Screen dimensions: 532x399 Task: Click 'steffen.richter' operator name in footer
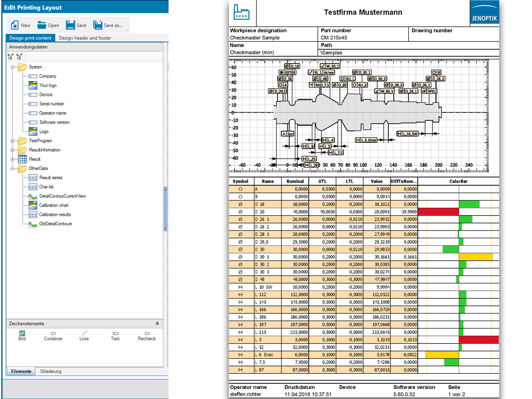click(x=245, y=394)
